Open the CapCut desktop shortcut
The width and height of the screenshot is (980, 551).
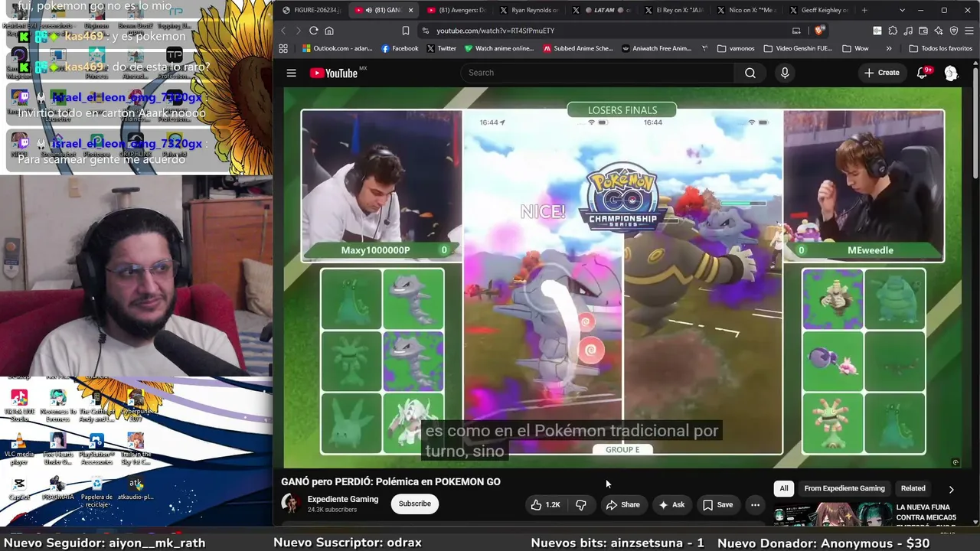[19, 488]
